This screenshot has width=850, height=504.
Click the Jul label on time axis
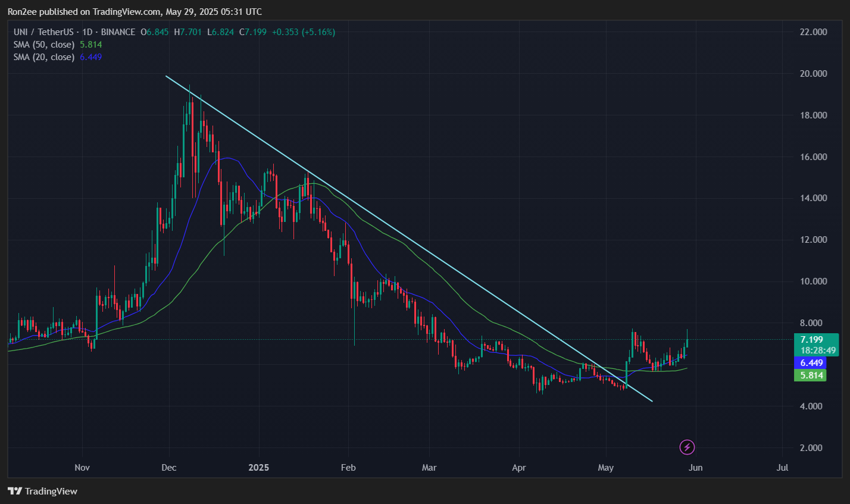click(782, 468)
